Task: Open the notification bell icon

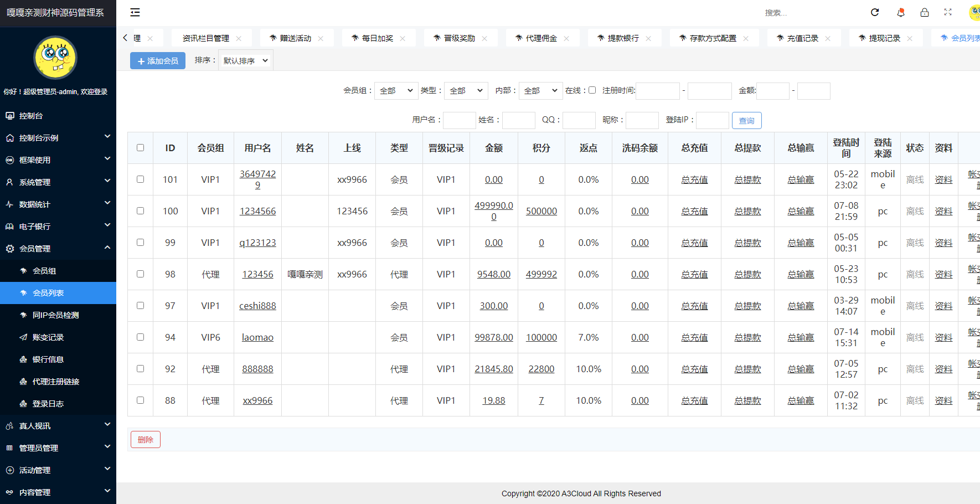Action: (x=901, y=12)
